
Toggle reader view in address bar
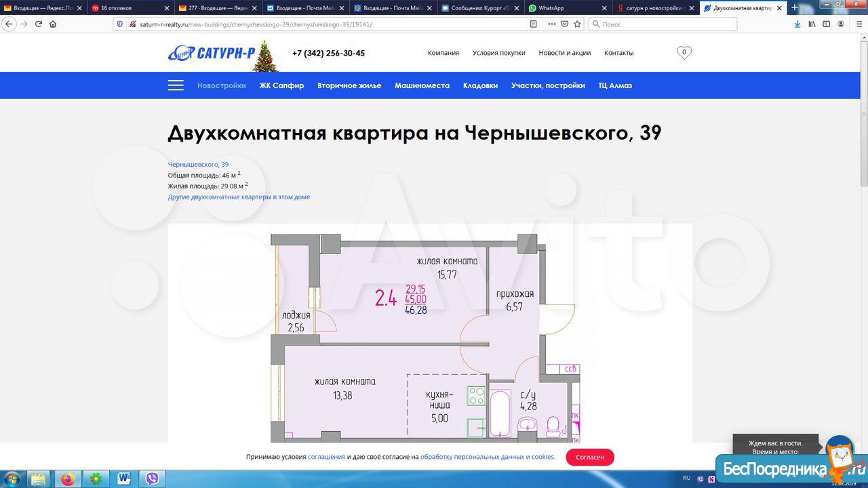coord(533,24)
